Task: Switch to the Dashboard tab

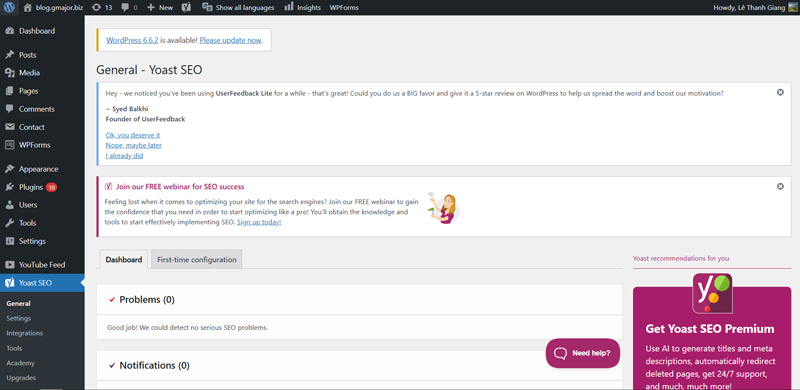Action: pyautogui.click(x=124, y=259)
